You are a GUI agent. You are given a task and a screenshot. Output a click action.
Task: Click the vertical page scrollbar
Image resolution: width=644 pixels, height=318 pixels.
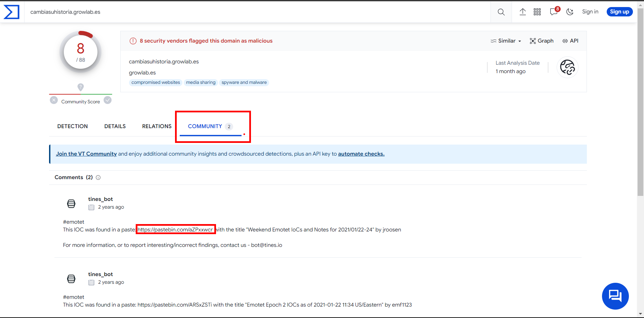[x=640, y=101]
